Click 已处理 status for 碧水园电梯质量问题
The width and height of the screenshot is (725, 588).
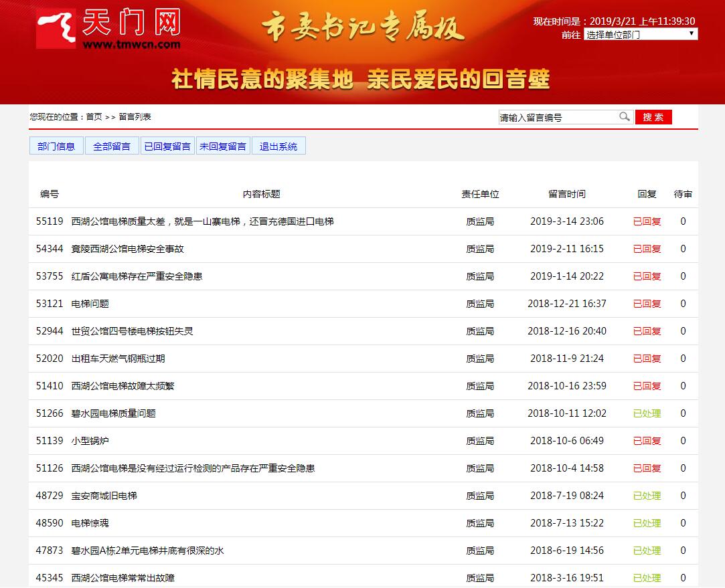coord(647,413)
